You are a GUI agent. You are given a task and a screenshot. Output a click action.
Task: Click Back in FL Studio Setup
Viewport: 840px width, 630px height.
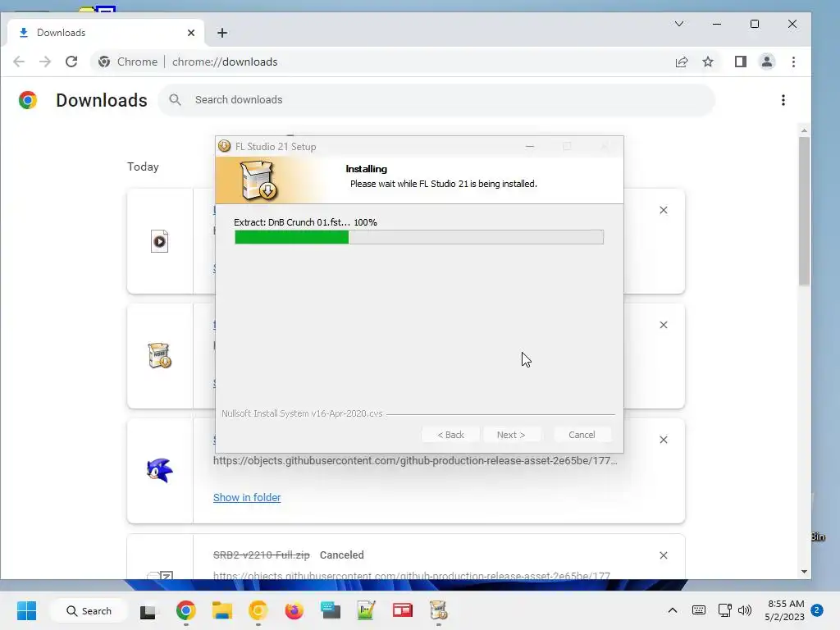point(450,435)
